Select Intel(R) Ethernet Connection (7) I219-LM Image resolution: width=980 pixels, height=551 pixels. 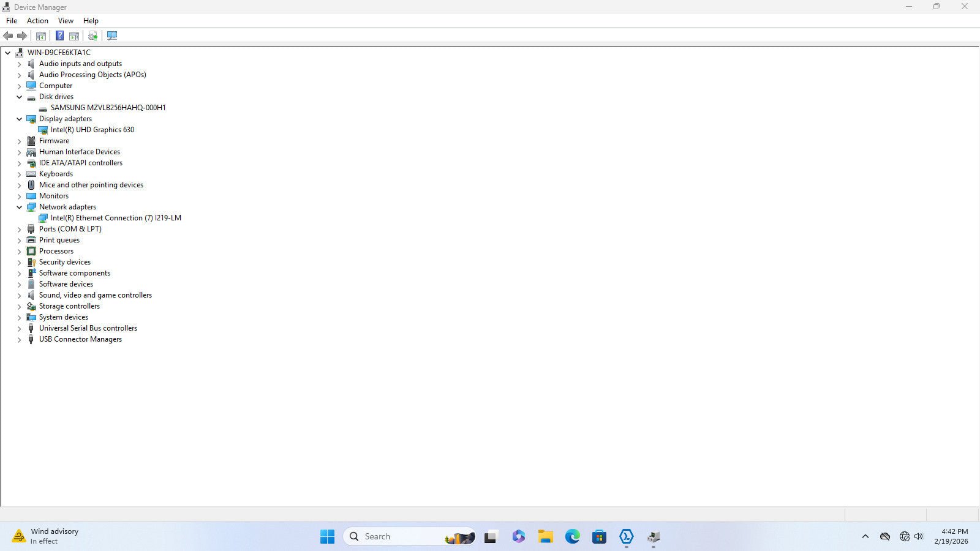pos(116,218)
